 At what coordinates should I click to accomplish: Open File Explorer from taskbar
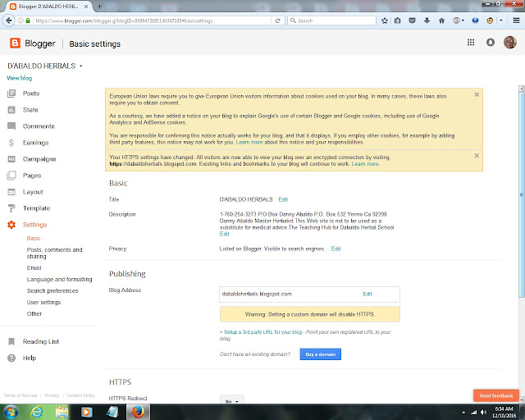click(x=62, y=412)
